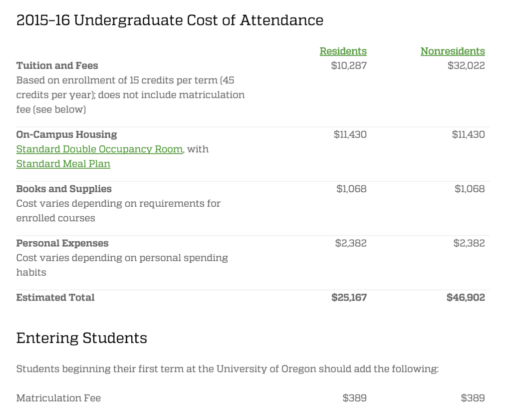Click the nonresident books cost $1,068

470,189
